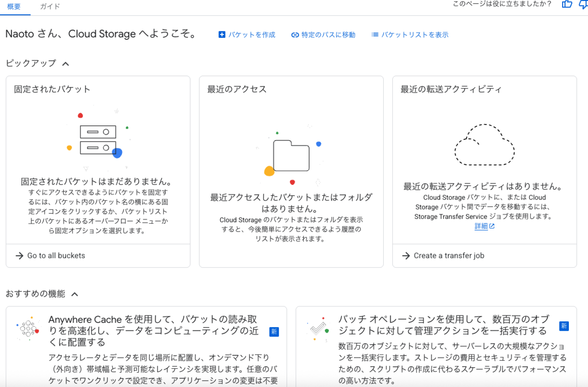Click the Create a transfer job link
588x387 pixels.
(x=449, y=256)
